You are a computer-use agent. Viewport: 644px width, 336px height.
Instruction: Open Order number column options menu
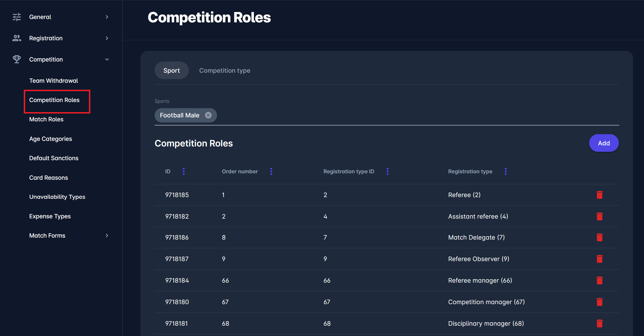coord(271,171)
